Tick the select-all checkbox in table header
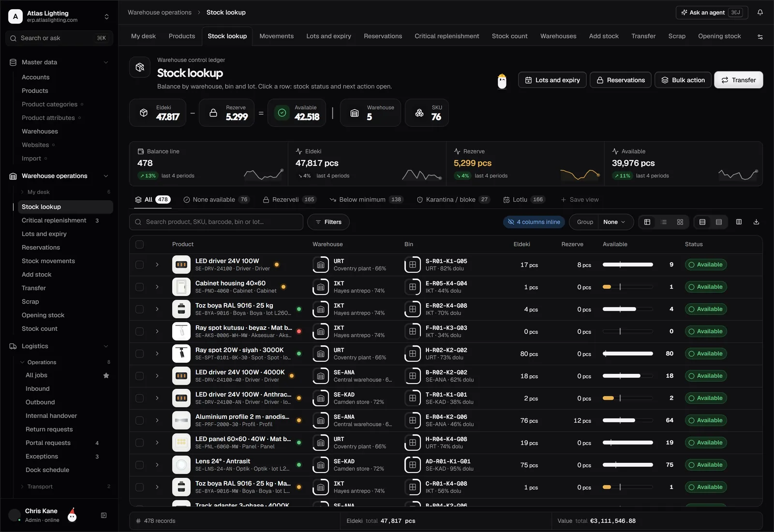Viewport: 774px width, 532px height. click(139, 244)
